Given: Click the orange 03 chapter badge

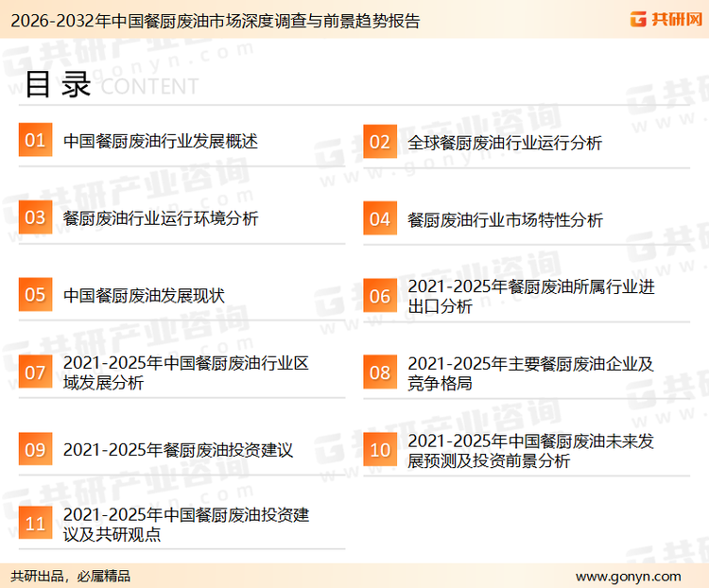Looking at the screenshot, I should coord(35,217).
